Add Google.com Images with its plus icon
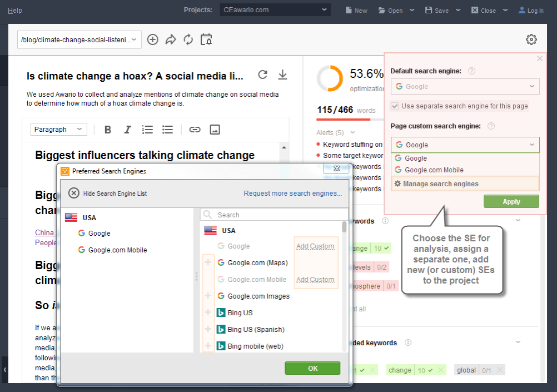The width and height of the screenshot is (557, 392). tap(208, 296)
